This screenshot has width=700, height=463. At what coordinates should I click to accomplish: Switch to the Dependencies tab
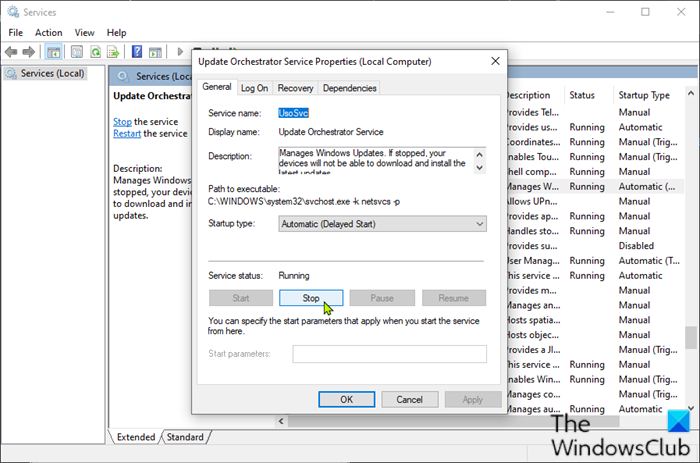tap(350, 88)
